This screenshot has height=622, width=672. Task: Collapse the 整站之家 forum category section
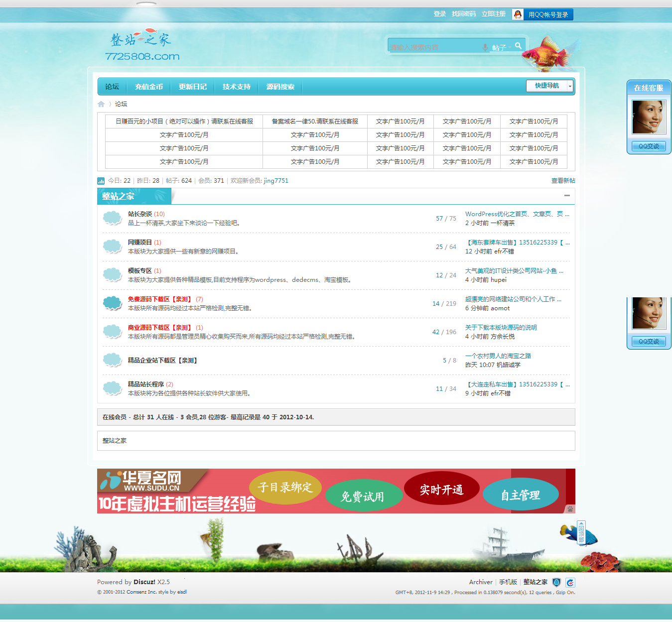567,196
